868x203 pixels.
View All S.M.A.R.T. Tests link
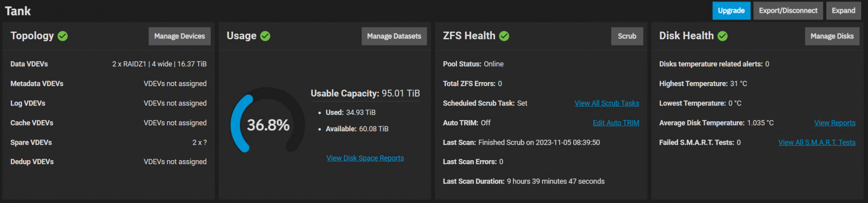coord(816,143)
